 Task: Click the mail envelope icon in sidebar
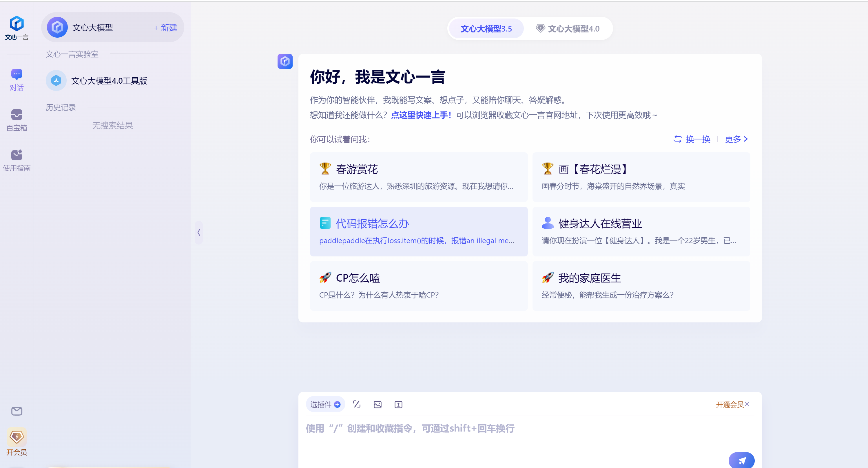(17, 411)
